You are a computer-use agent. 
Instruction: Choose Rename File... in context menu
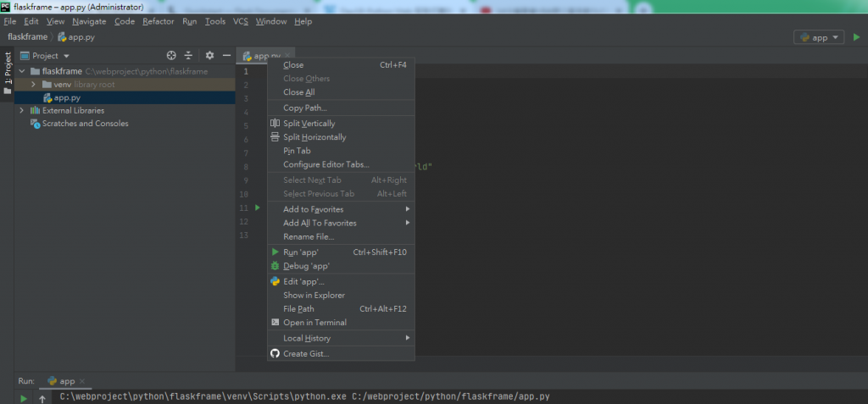tap(341, 237)
